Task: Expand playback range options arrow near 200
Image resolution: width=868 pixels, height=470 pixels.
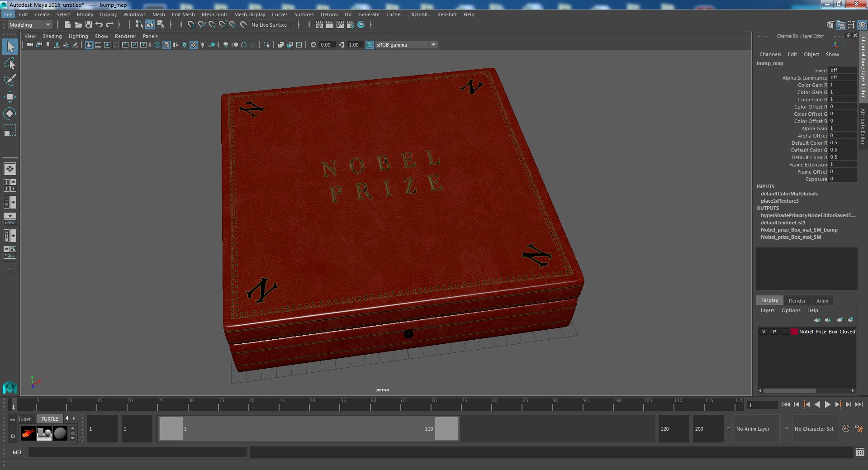Action: pyautogui.click(x=728, y=428)
